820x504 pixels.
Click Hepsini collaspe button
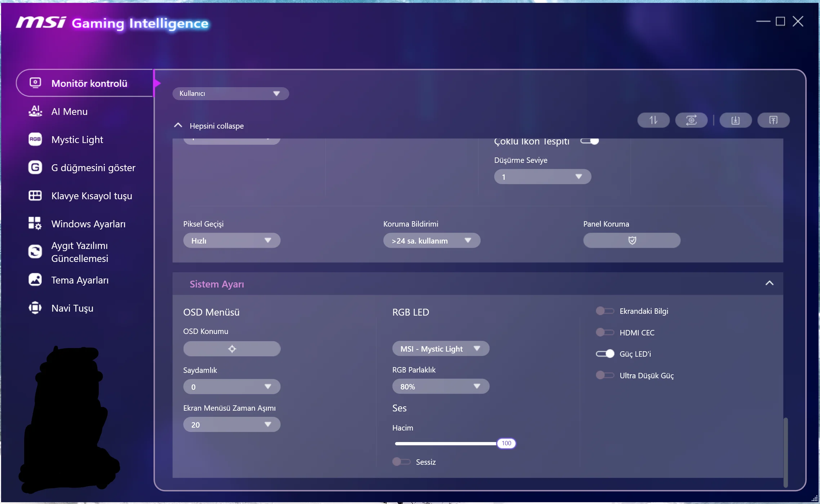pos(209,126)
